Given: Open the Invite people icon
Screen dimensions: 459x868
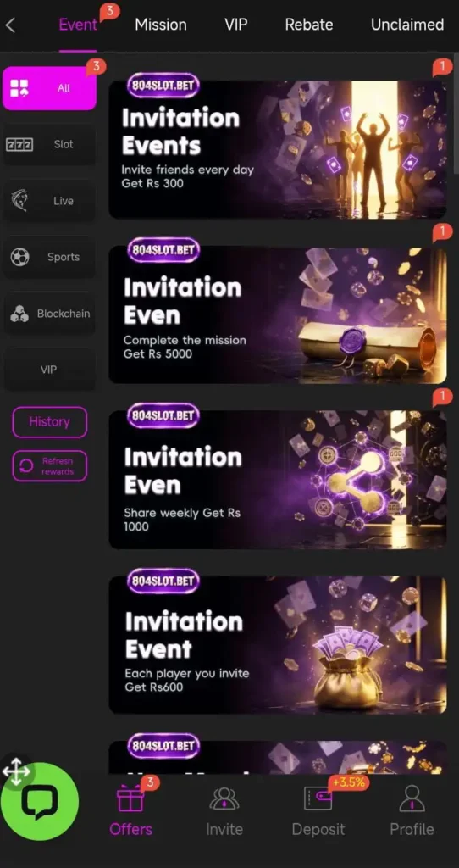Looking at the screenshot, I should (x=224, y=798).
